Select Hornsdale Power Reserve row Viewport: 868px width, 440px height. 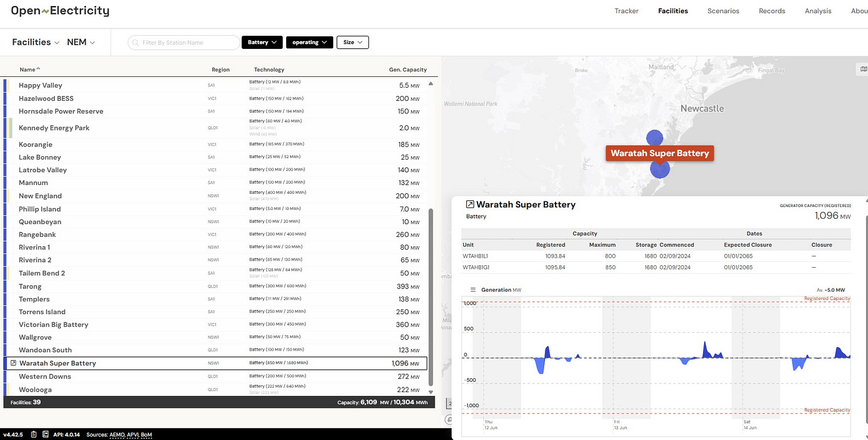(x=215, y=111)
